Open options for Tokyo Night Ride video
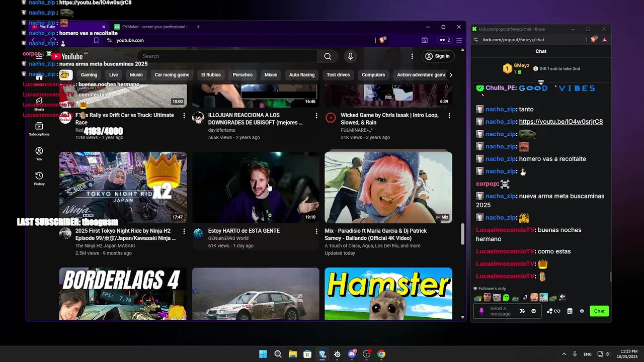This screenshot has height=362, width=644. [x=184, y=231]
